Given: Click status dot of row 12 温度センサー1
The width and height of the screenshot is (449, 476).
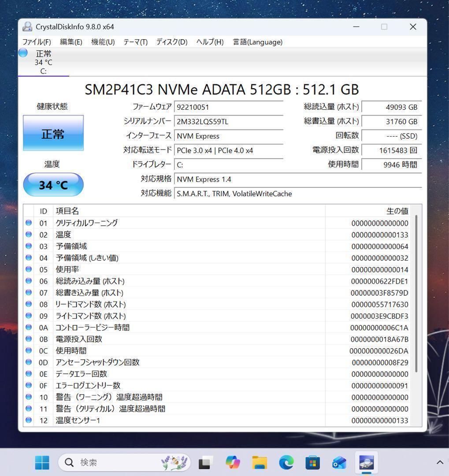Looking at the screenshot, I should click(x=29, y=420).
